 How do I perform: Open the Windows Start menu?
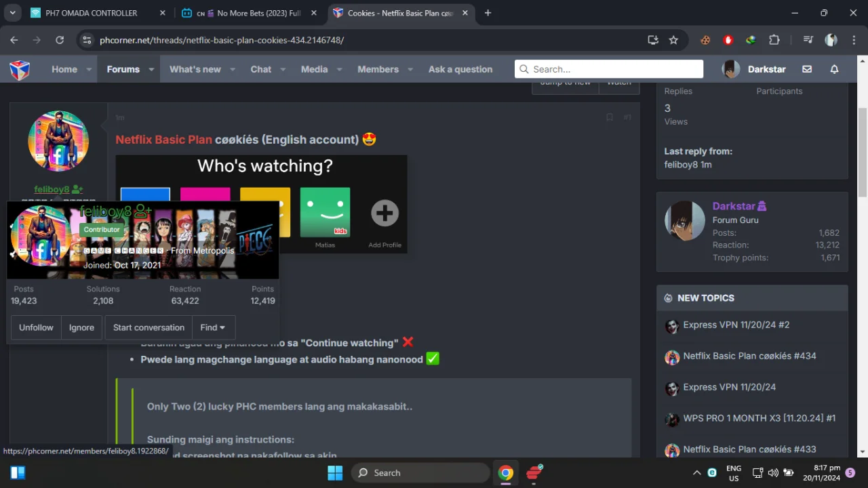point(335,473)
